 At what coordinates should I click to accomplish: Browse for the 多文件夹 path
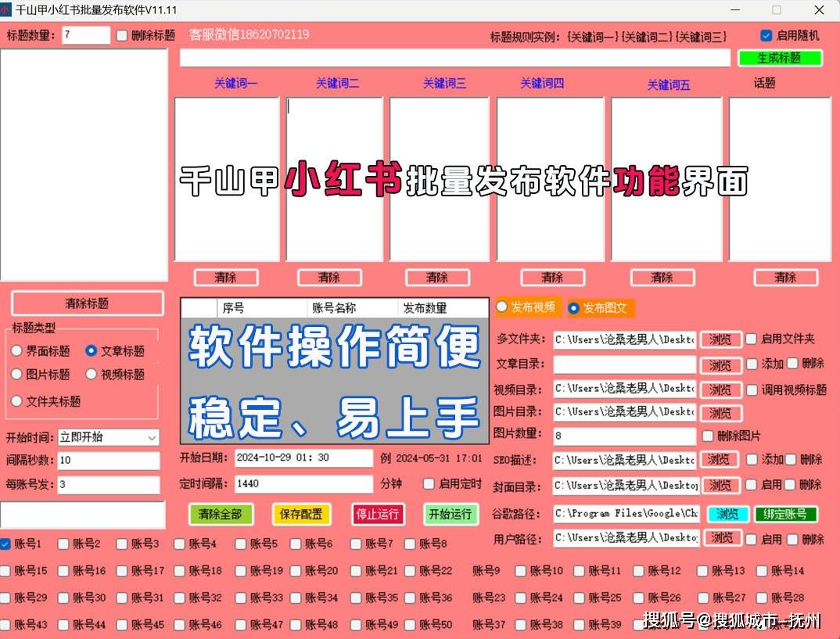click(720, 339)
